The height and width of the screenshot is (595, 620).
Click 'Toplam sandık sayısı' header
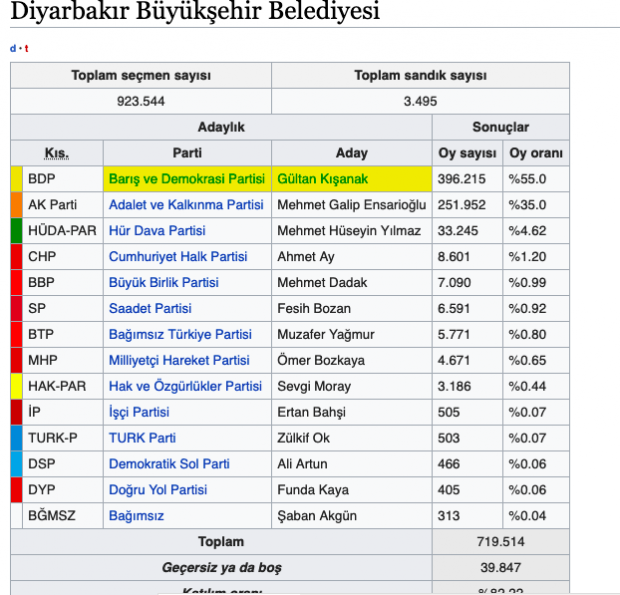pyautogui.click(x=420, y=75)
